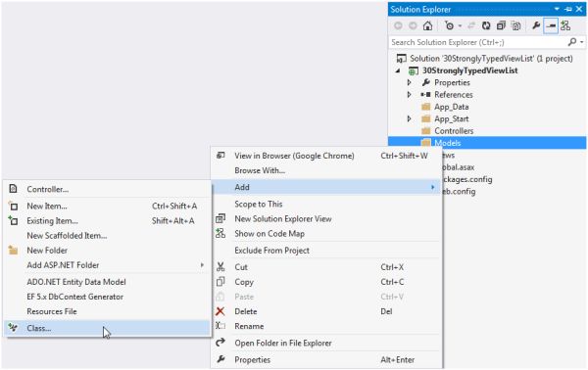Click the Collapse All icon in toolbar

point(501,25)
